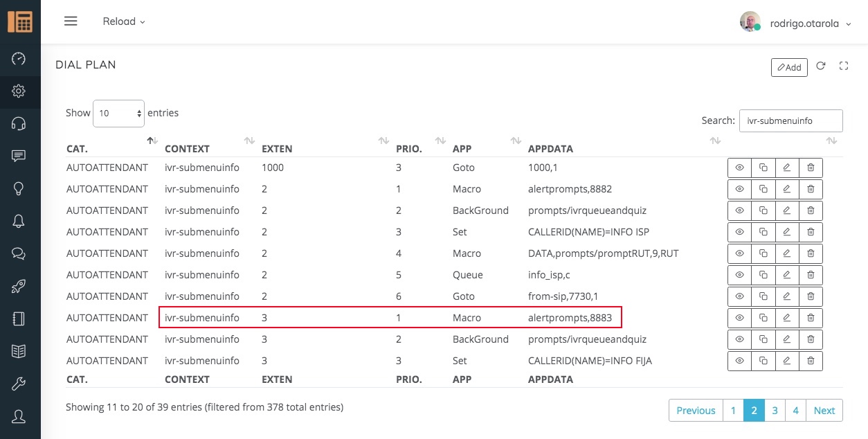Image resolution: width=868 pixels, height=439 pixels.
Task: Click into the Search input field
Action: point(790,120)
